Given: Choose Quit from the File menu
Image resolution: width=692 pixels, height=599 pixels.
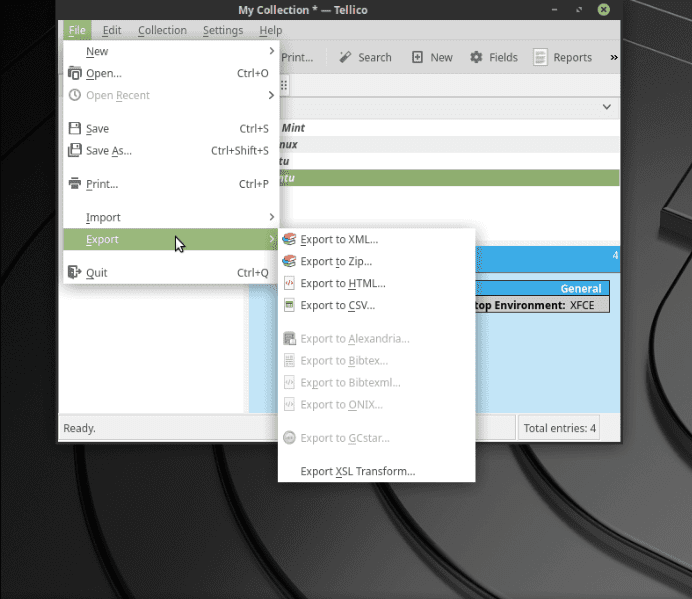Looking at the screenshot, I should (171, 272).
